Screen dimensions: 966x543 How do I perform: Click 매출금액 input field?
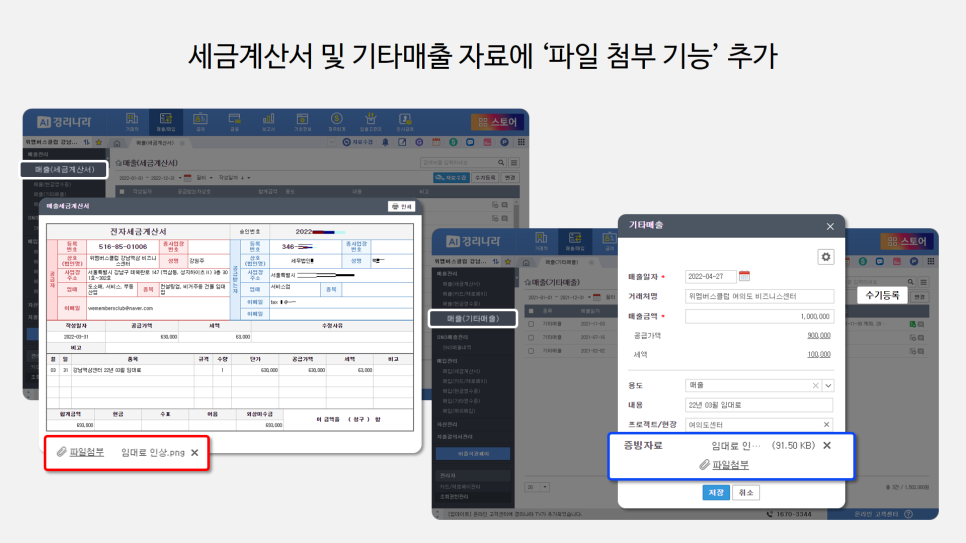pos(759,316)
